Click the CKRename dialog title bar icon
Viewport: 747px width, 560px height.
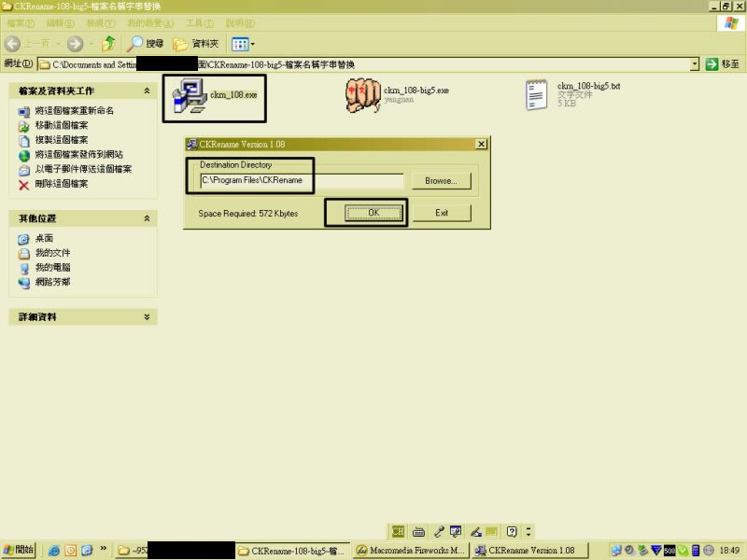pyautogui.click(x=192, y=144)
